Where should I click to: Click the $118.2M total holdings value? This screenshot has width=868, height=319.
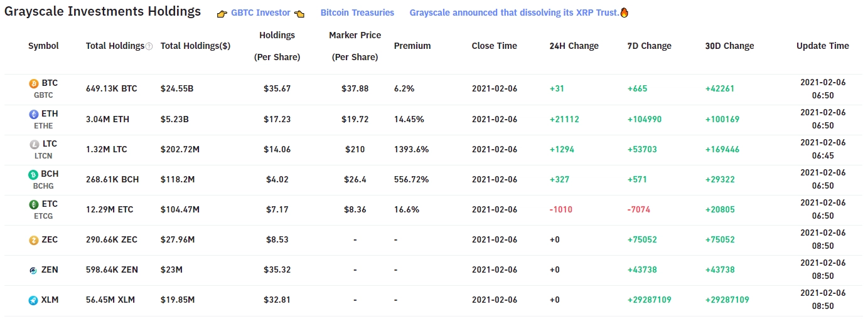(178, 179)
